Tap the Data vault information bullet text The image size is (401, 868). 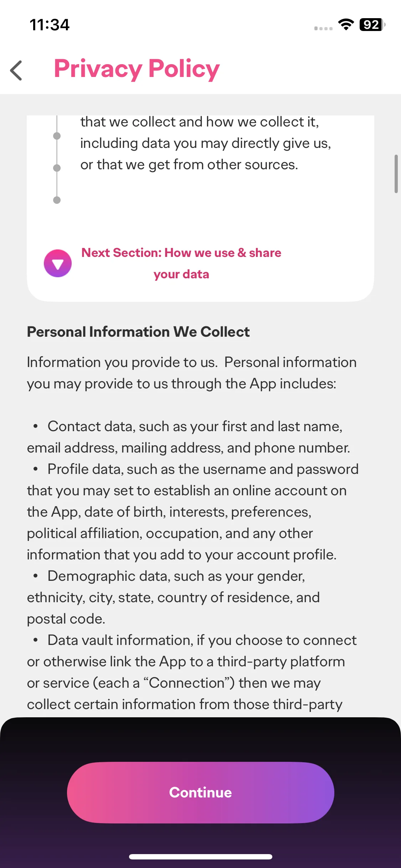(192, 672)
